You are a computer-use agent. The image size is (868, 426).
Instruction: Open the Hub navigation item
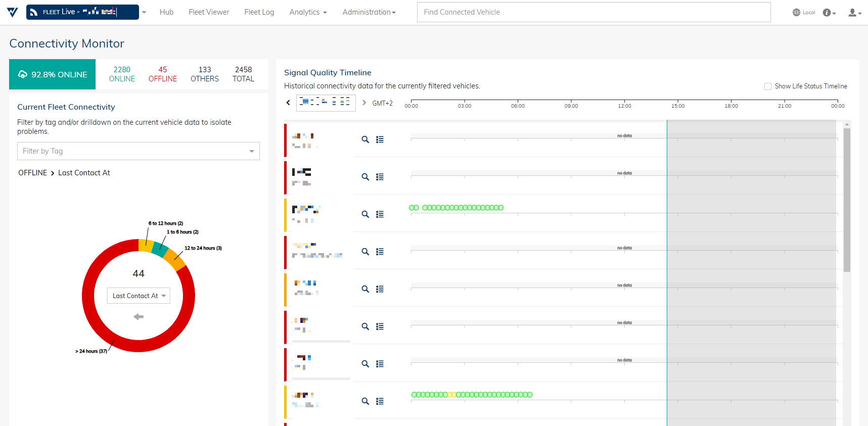click(x=166, y=12)
